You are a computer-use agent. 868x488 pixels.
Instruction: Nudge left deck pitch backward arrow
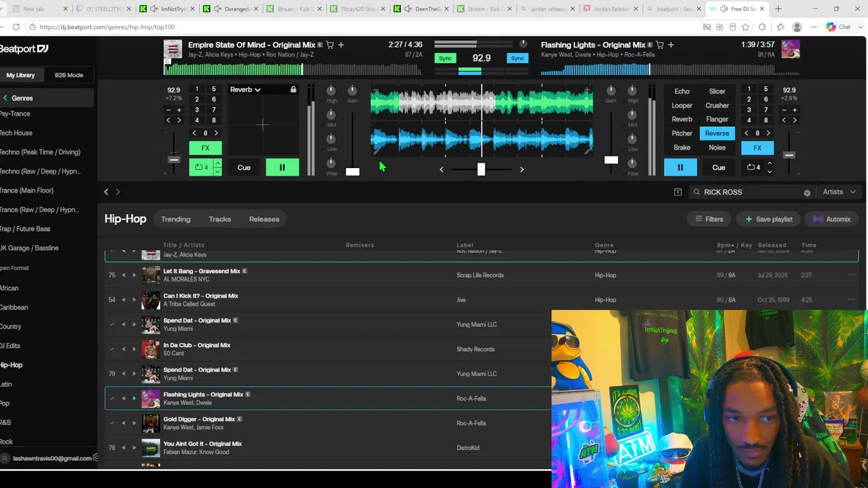tap(168, 121)
